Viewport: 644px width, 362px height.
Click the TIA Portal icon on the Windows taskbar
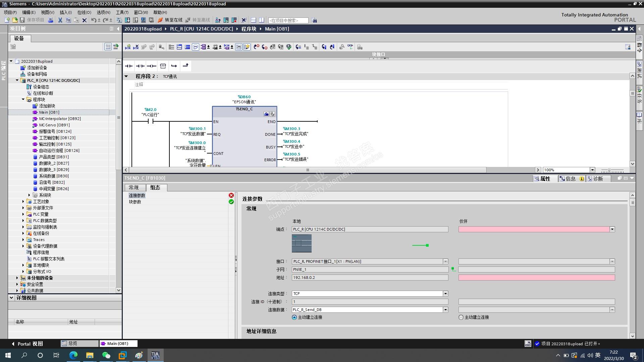coord(155,355)
